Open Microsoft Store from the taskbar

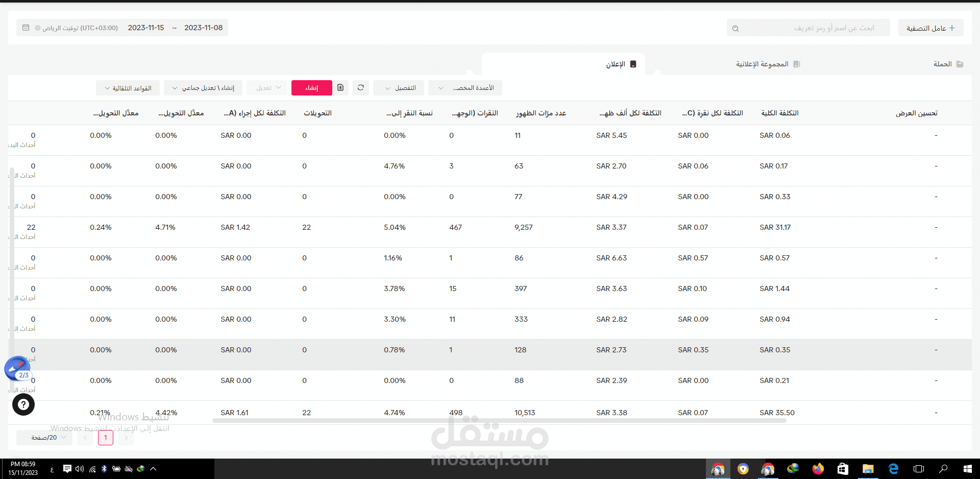(x=843, y=469)
